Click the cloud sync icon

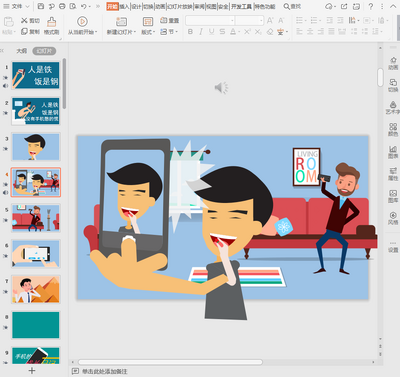(x=329, y=6)
